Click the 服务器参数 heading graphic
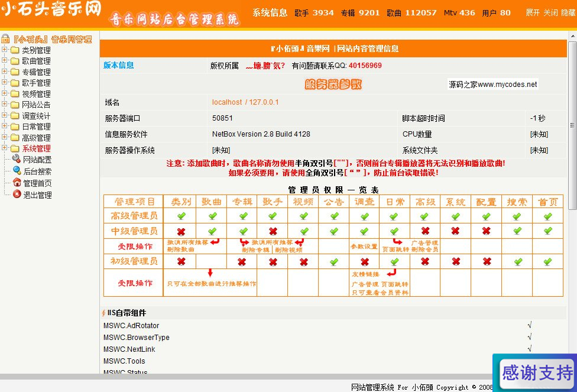577x392 pixels. 333,85
